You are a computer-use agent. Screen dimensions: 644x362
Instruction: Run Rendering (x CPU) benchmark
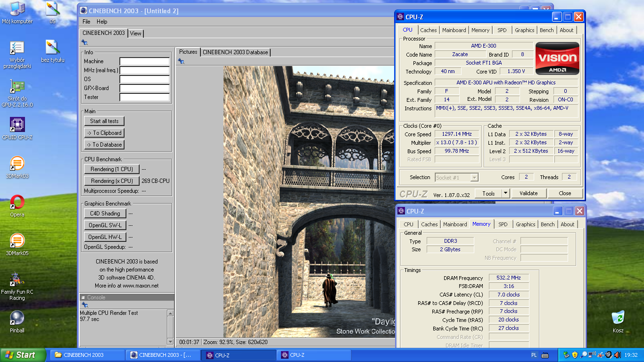click(112, 181)
